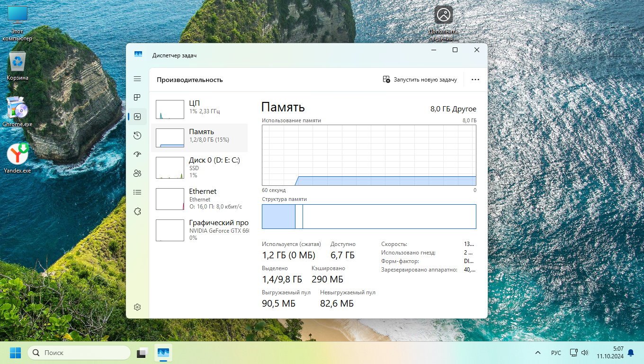Select the Корзина recycle bin icon
644x364 pixels.
coord(18,66)
